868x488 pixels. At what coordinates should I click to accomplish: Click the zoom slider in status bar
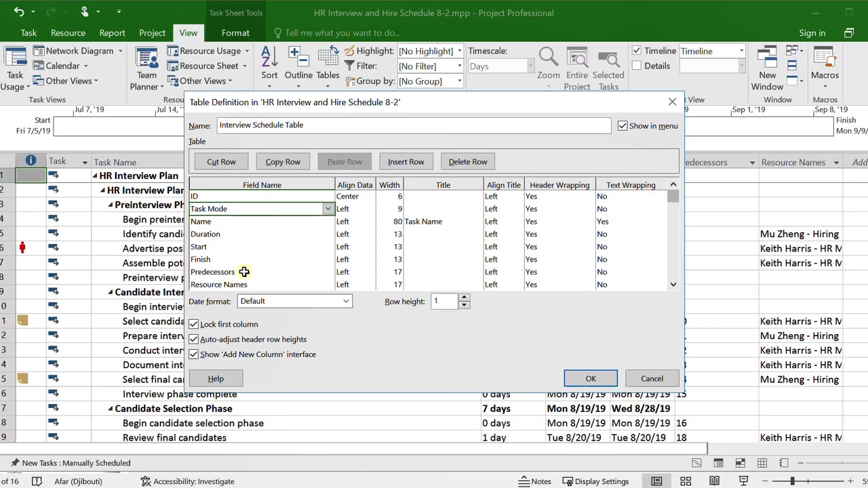point(792,481)
